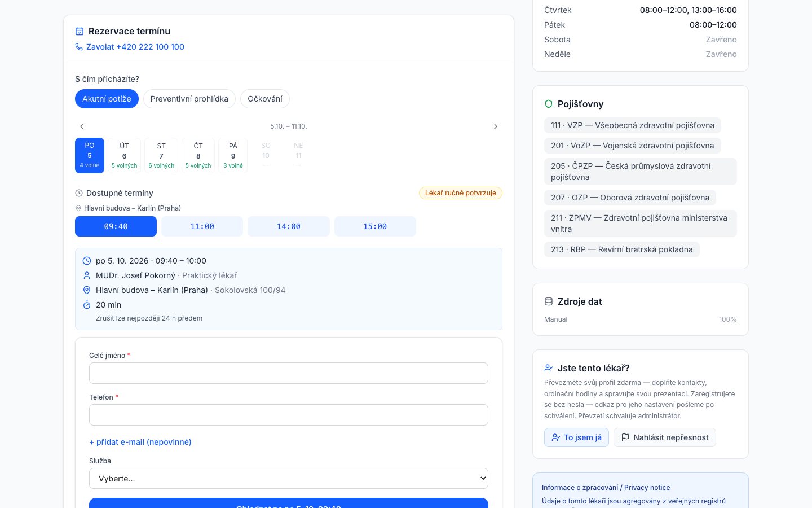The image size is (812, 508).
Task: Select Tuesday 6 with 5 free slots
Action: (x=125, y=155)
